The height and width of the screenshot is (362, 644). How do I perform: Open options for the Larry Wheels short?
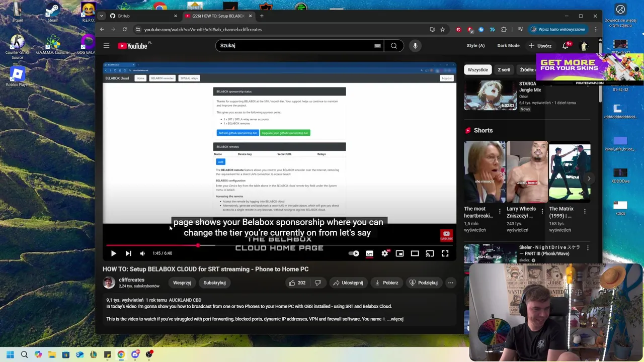542,211
